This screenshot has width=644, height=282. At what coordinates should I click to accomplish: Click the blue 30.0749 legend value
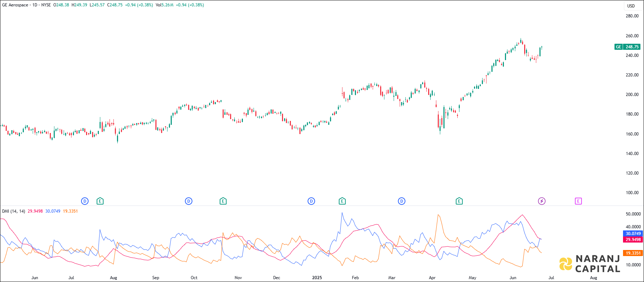[x=53, y=211]
